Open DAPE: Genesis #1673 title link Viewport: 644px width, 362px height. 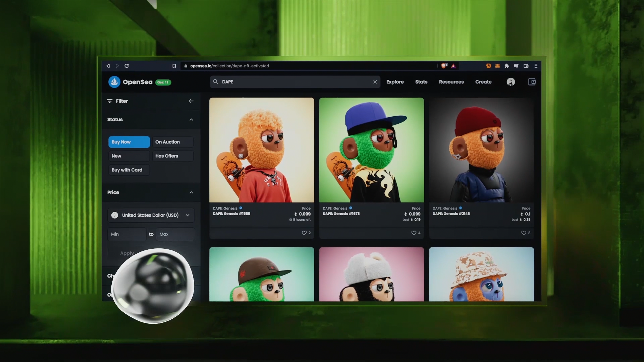[341, 214]
